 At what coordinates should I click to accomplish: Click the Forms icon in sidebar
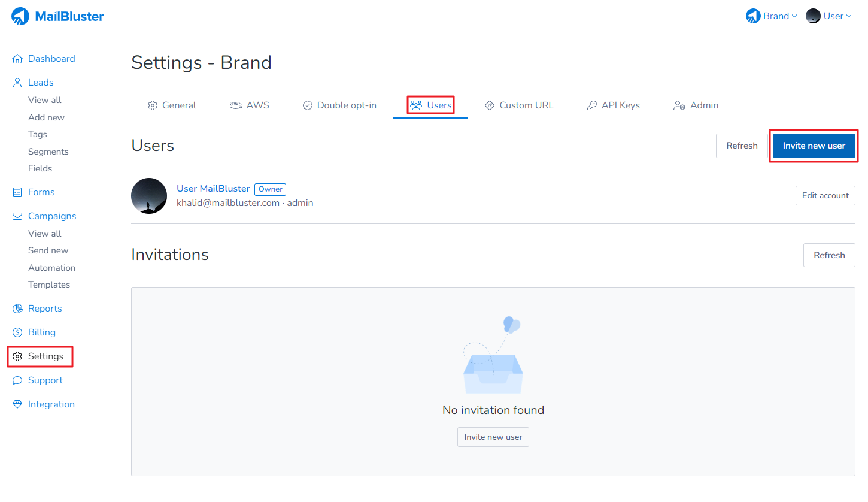[17, 192]
